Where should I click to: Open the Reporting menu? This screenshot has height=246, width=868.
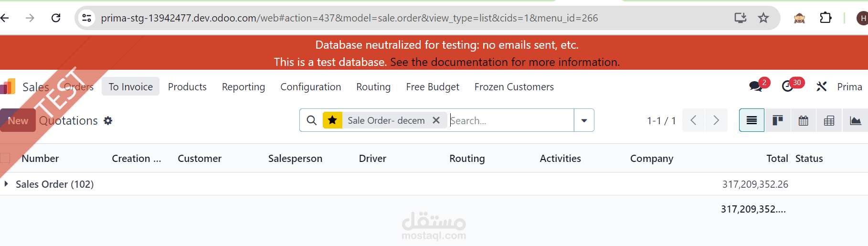(243, 87)
